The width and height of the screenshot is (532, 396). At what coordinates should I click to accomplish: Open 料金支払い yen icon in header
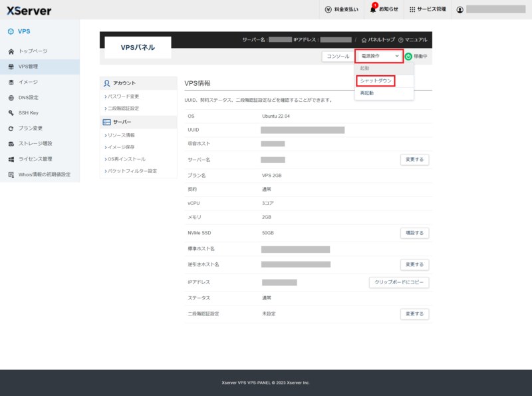pos(328,9)
